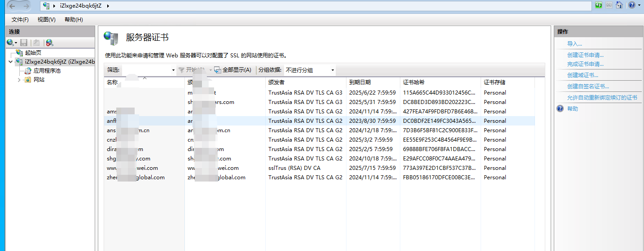The image size is (644, 251).
Task: Click the blue help question mark icon at top
Action: tap(631, 5)
